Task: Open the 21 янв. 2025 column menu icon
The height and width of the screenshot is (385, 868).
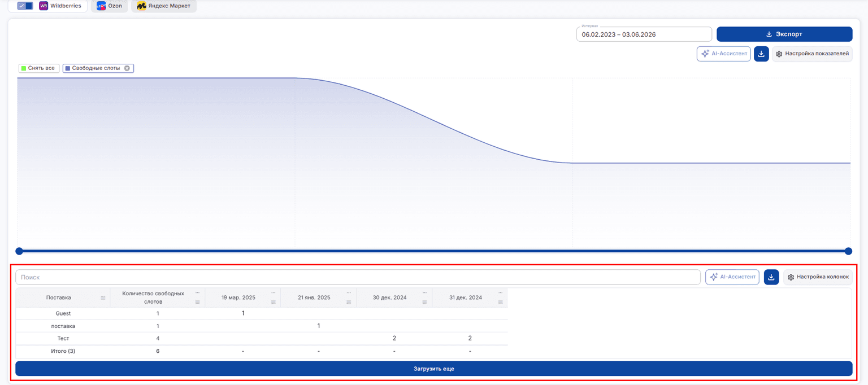Action: pos(349,302)
